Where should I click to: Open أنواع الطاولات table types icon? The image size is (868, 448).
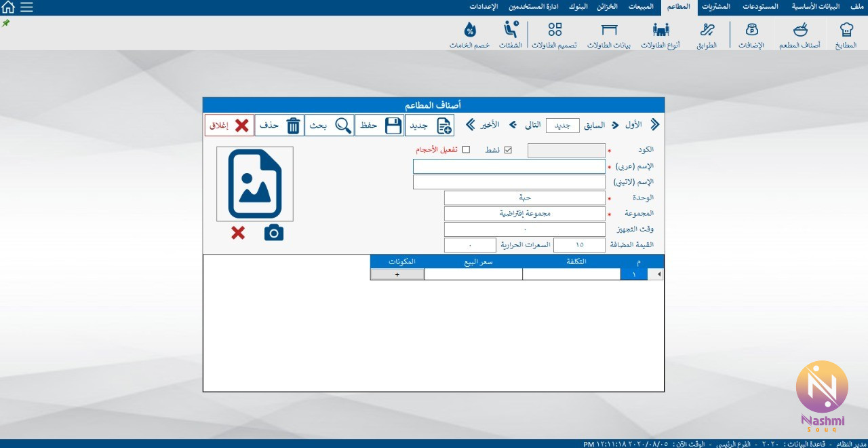point(660,30)
